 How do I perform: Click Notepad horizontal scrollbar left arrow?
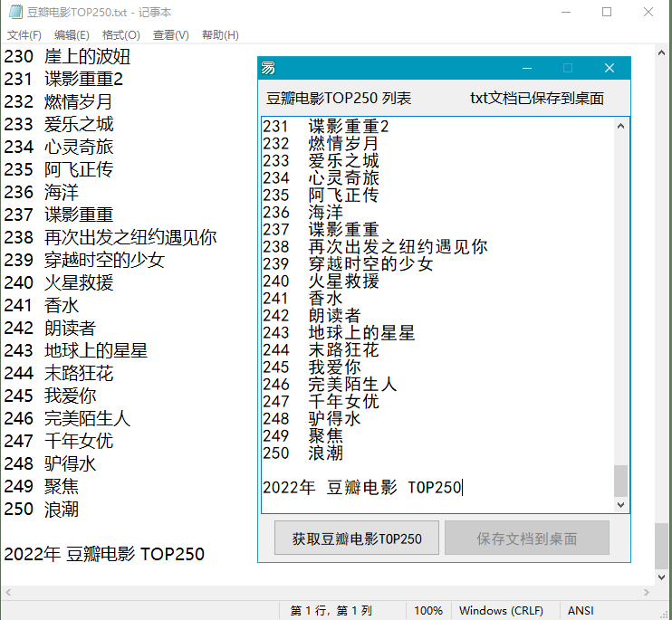click(x=8, y=593)
